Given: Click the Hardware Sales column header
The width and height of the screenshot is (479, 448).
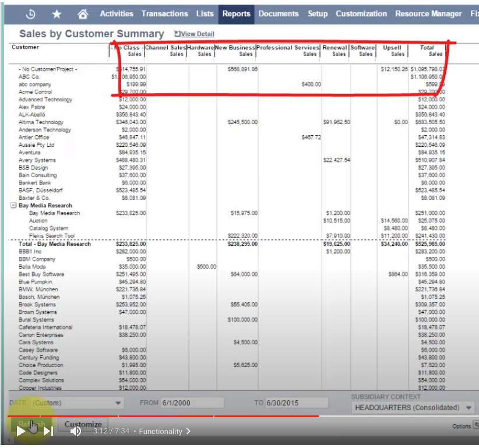Looking at the screenshot, I should click(200, 51).
